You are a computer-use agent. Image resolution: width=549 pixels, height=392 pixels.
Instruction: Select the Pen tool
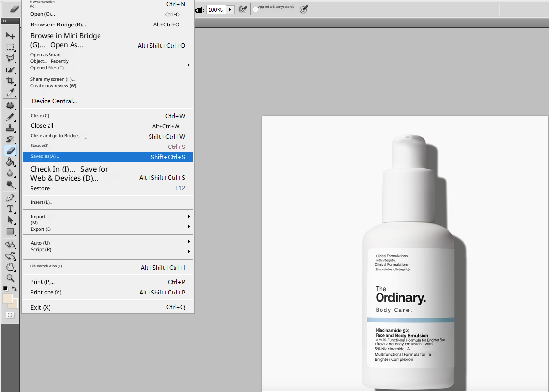[10, 197]
